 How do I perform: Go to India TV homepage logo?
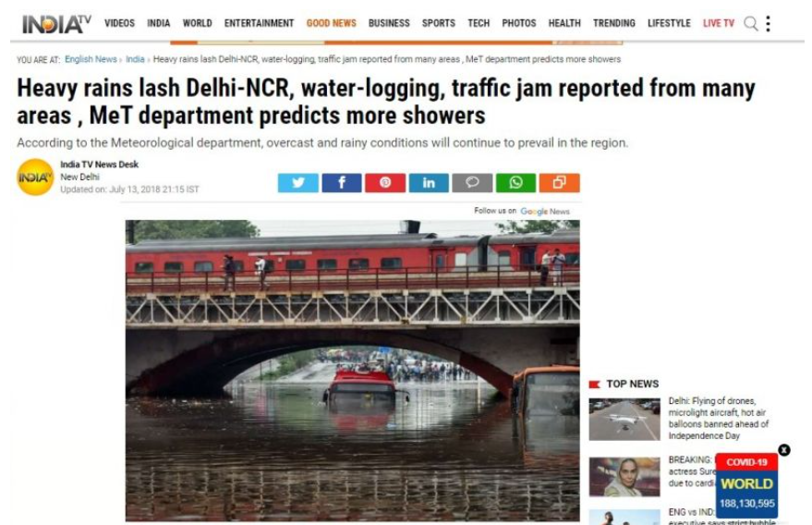tap(56, 24)
